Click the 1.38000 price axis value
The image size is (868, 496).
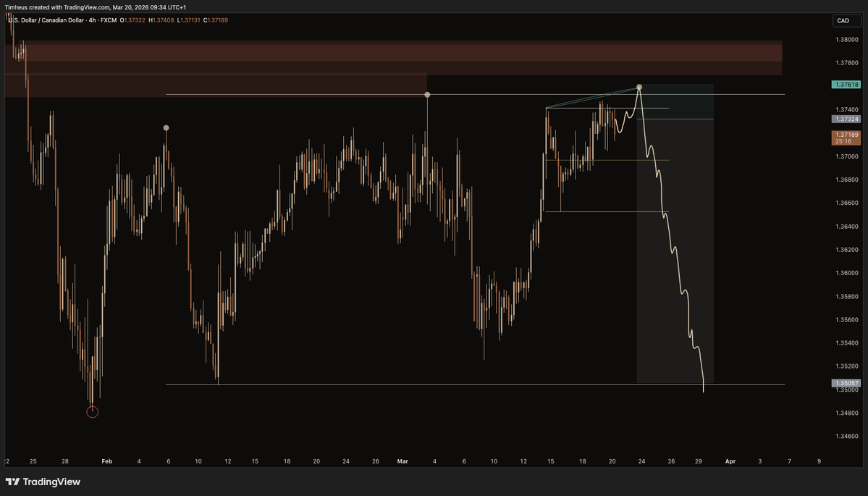847,39
